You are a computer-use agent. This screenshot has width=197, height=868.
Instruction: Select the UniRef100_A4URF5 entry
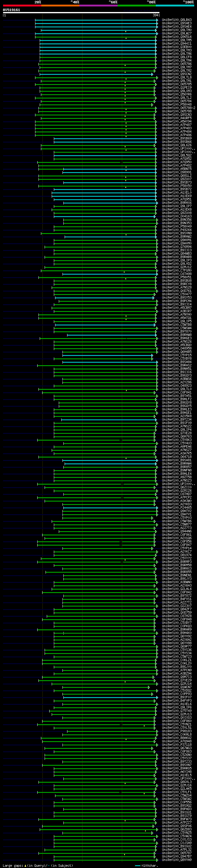click(x=177, y=118)
